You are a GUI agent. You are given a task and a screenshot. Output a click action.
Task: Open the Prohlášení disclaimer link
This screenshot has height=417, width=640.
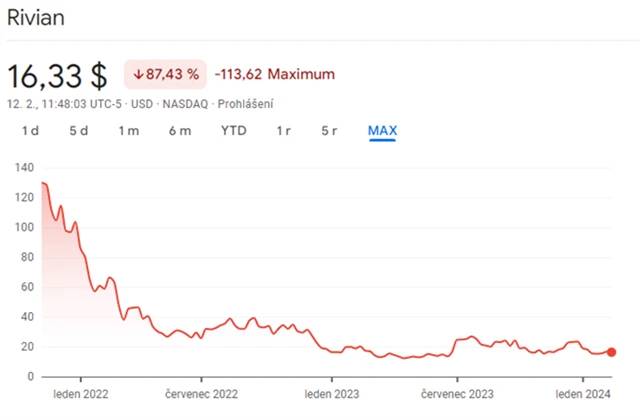coord(246,103)
